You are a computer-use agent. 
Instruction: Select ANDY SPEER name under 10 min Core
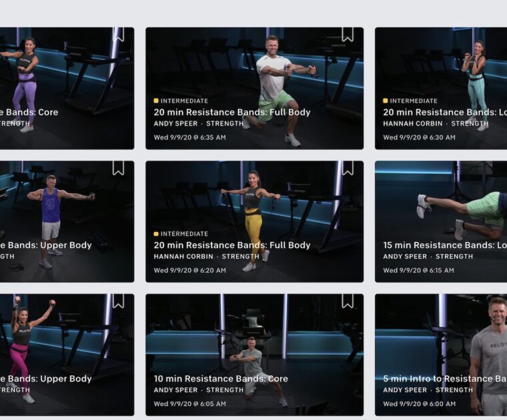click(175, 390)
